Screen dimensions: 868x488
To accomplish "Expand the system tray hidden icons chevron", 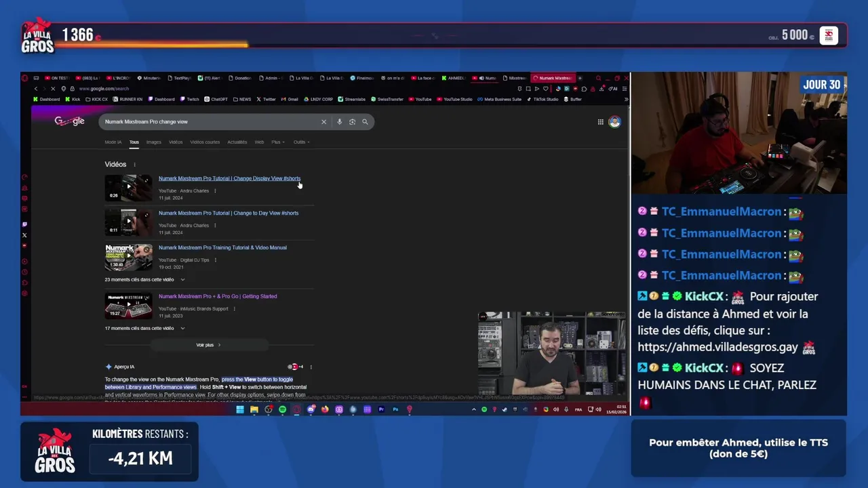I will coord(474,409).
